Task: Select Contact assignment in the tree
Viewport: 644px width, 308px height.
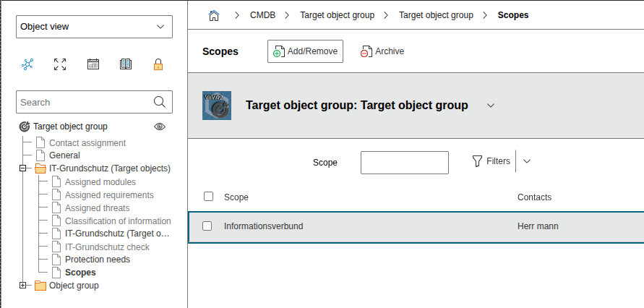Action: pos(87,143)
